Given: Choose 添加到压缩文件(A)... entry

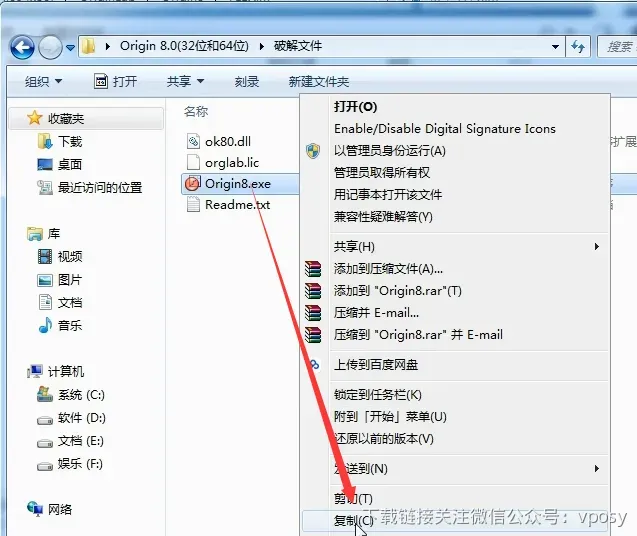Looking at the screenshot, I should [x=455, y=269].
